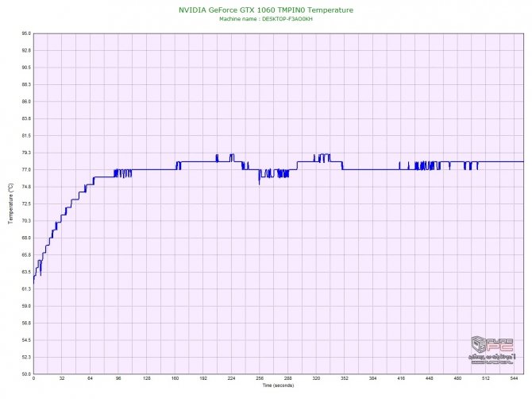Select the 384 tick on the time axis
Viewport: 532px width, 399px height.
[373, 378]
